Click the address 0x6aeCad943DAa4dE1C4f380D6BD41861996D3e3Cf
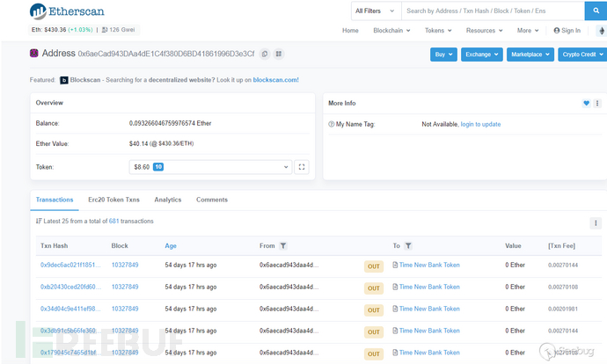Screen dimensions: 607x364 pos(166,54)
